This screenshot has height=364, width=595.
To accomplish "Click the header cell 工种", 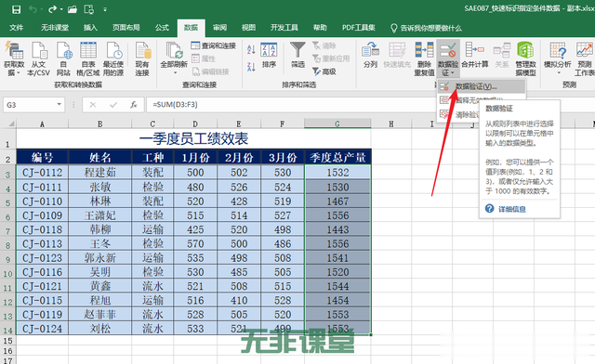I will 152,157.
